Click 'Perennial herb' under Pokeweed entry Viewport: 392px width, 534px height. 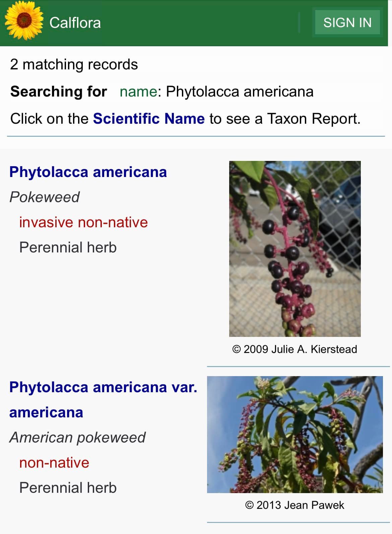tap(68, 247)
